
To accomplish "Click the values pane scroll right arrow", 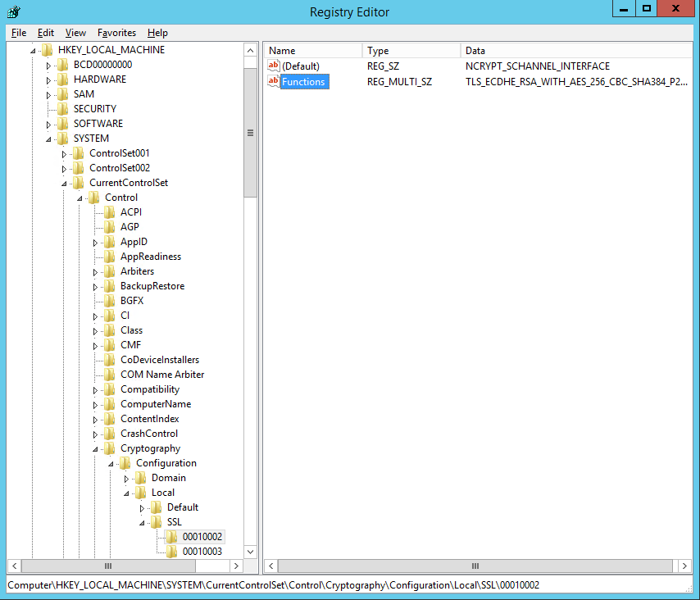I will (x=684, y=566).
